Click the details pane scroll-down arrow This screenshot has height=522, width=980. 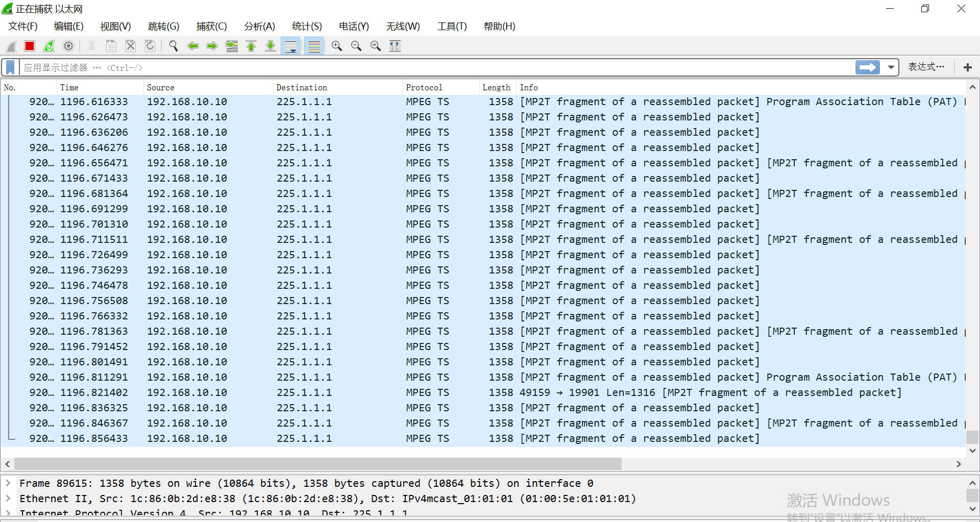972,509
